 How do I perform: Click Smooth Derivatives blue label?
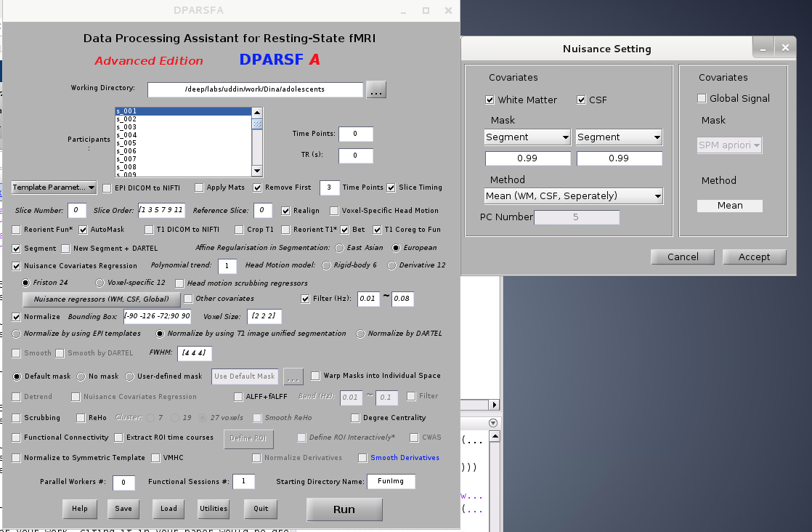click(405, 458)
